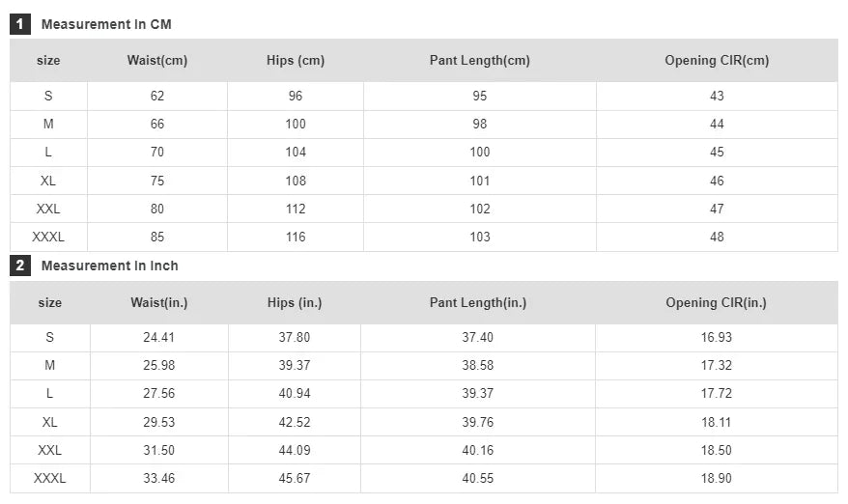Click the number 2 badge icon
The image size is (848, 504).
[x=20, y=266]
